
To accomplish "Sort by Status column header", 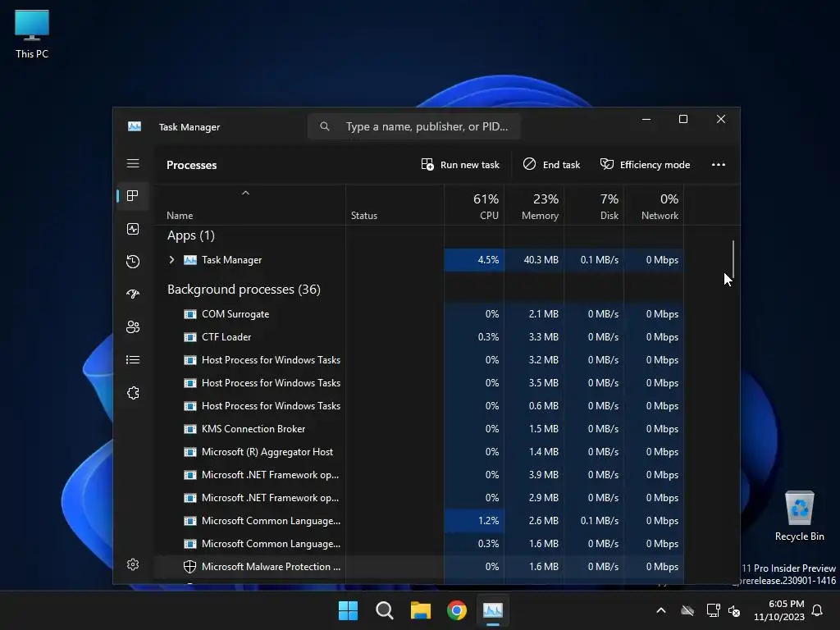I will coord(395,205).
